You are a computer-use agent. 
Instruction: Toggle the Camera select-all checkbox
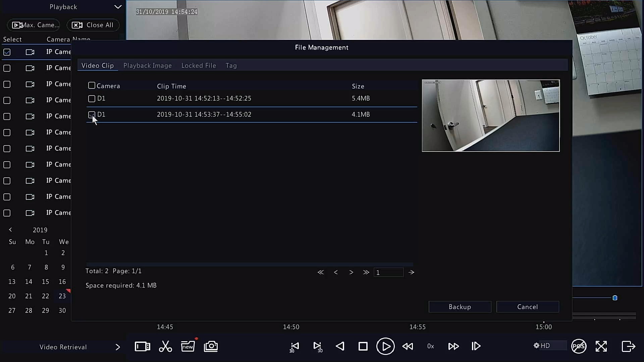92,86
